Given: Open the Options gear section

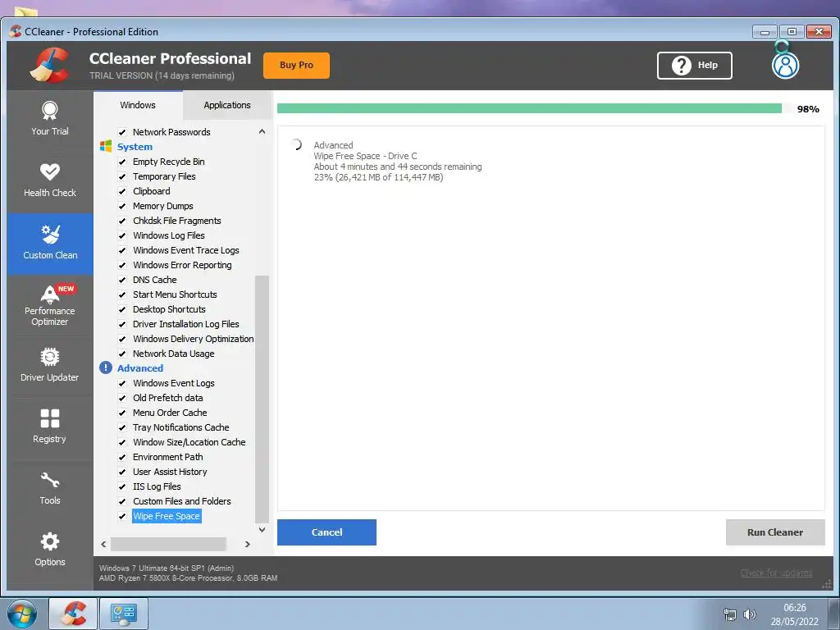Looking at the screenshot, I should (x=50, y=550).
